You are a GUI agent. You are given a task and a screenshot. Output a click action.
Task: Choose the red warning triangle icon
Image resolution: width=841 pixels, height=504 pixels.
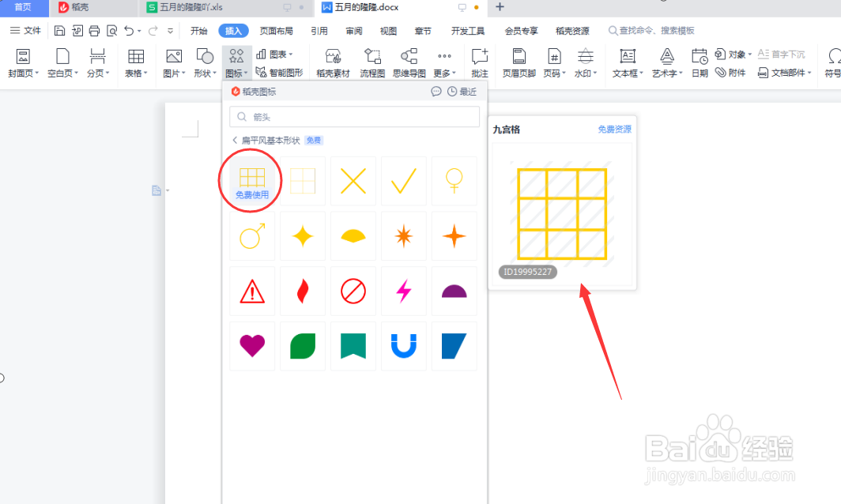pyautogui.click(x=252, y=291)
